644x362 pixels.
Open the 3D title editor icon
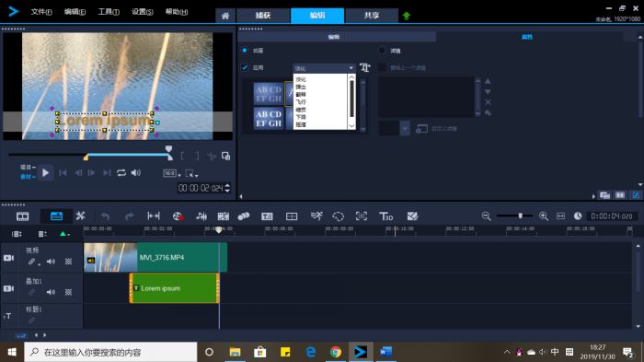click(x=386, y=216)
